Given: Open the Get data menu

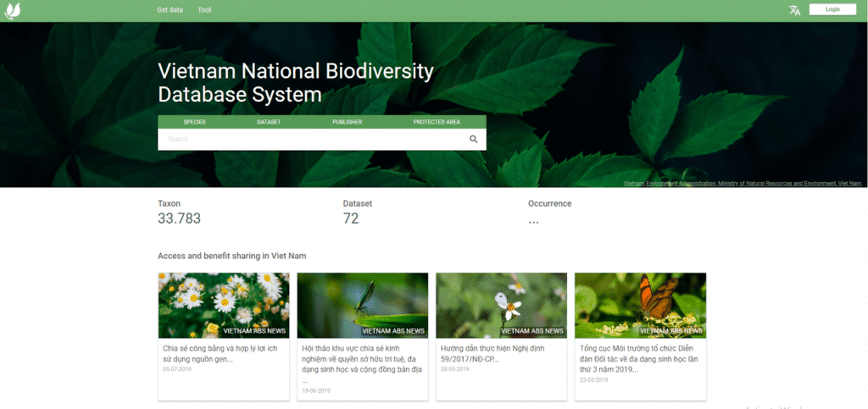Looking at the screenshot, I should [x=170, y=10].
